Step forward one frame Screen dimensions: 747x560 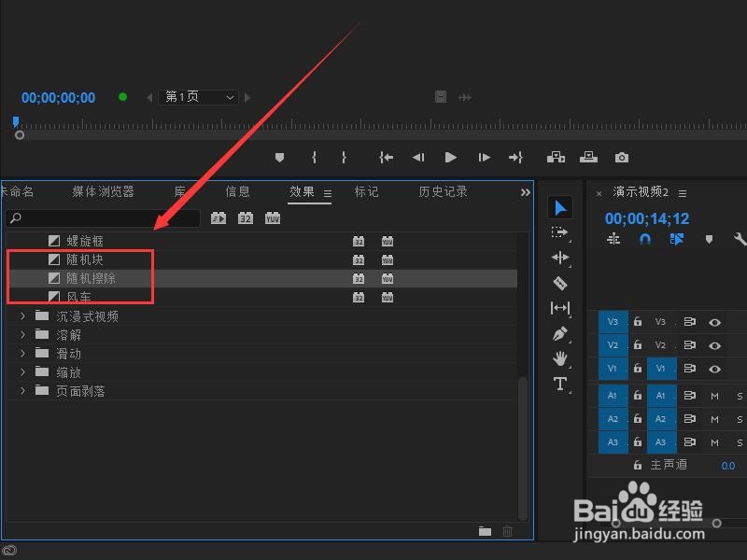pos(484,157)
